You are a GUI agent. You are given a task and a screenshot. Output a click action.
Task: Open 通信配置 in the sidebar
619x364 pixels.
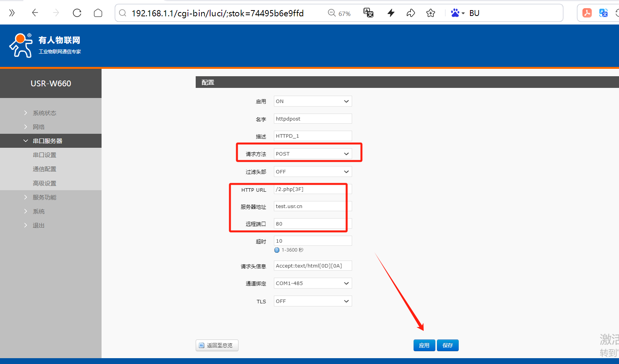44,169
